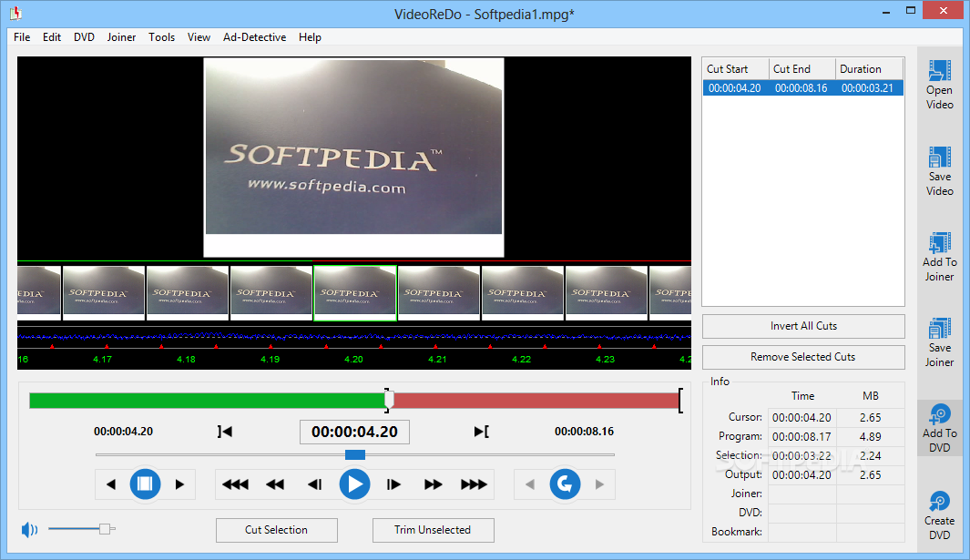Click the selection end time 00:00:08.16
Image resolution: width=970 pixels, height=560 pixels.
584,432
